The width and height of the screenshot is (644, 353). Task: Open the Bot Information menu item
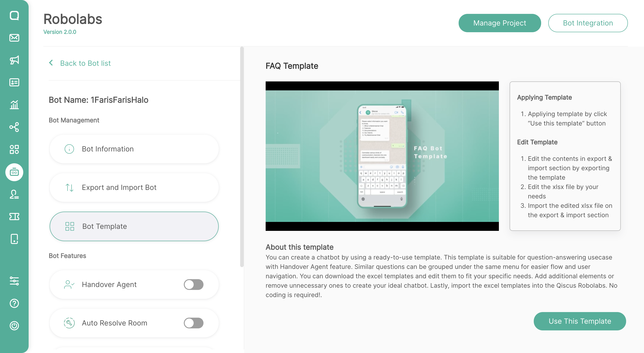134,149
